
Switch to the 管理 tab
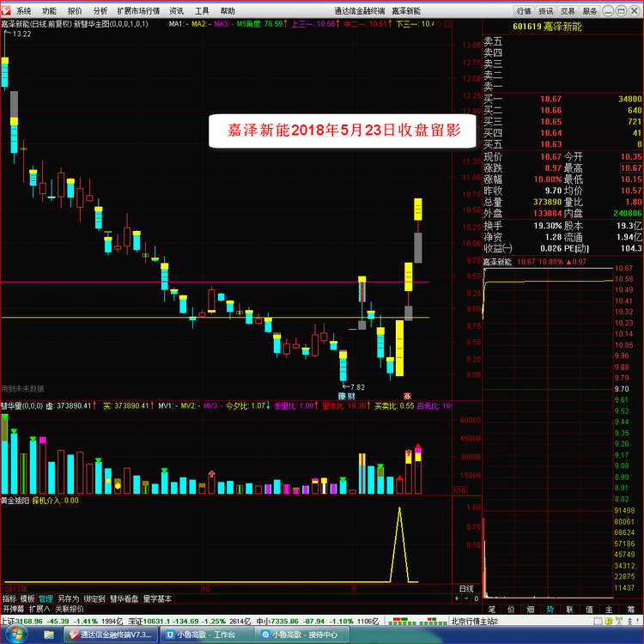click(x=46, y=598)
